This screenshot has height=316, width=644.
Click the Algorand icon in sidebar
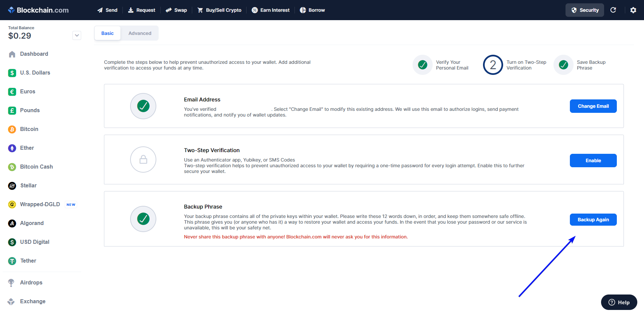[12, 223]
